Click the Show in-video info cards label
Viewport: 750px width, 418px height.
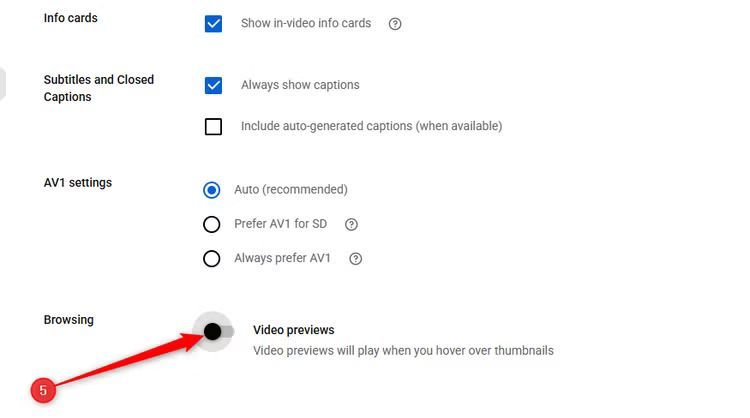point(306,23)
